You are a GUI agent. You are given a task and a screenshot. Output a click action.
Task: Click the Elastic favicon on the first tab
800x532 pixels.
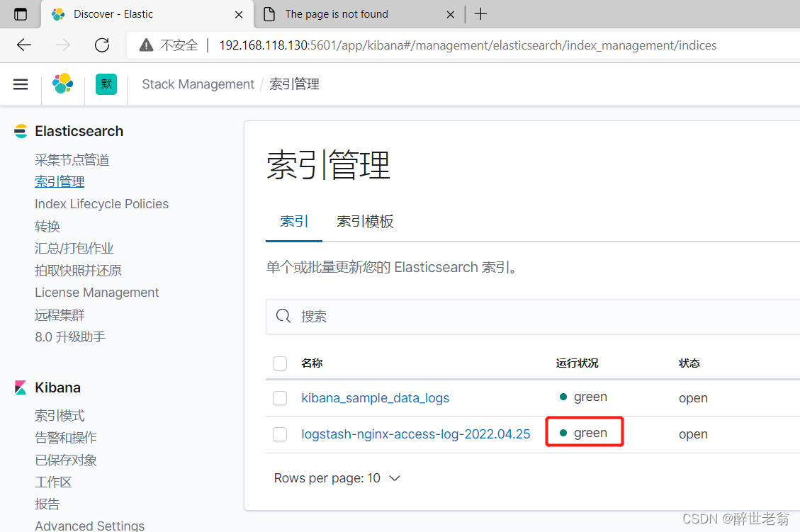pyautogui.click(x=58, y=14)
